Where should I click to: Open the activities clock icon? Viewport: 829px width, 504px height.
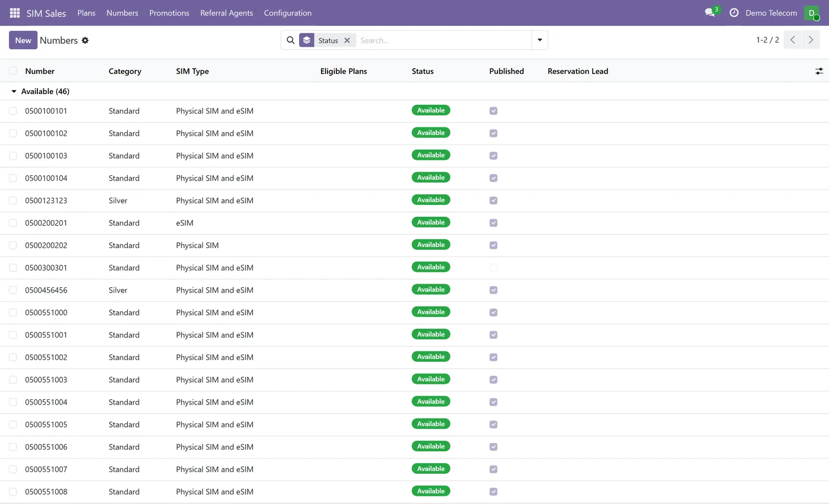pos(734,12)
